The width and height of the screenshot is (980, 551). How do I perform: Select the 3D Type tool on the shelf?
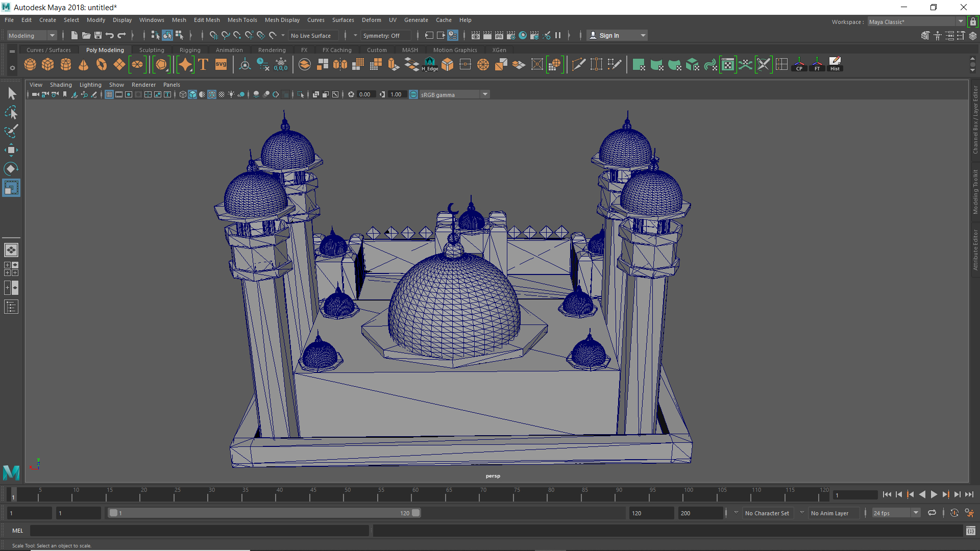[203, 64]
